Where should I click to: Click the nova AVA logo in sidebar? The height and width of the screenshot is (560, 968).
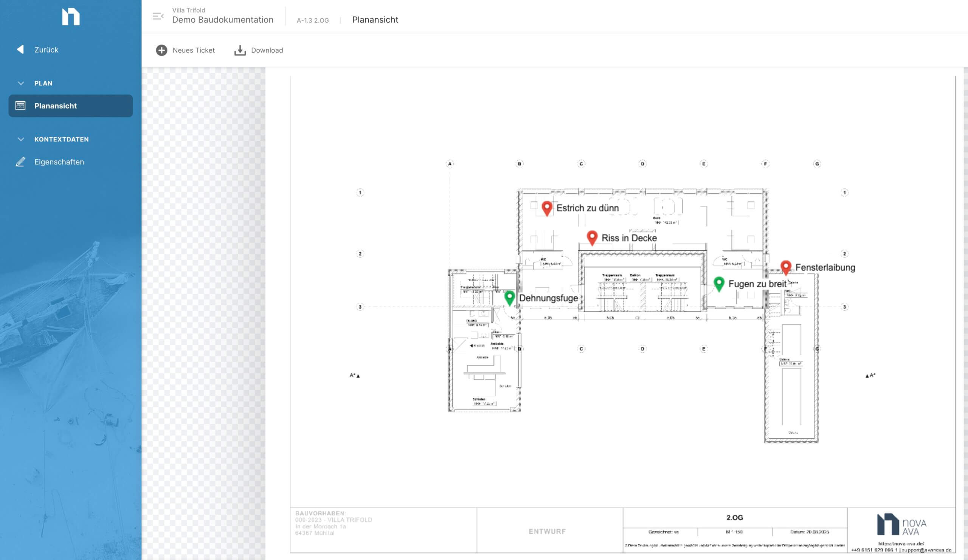pyautogui.click(x=71, y=17)
